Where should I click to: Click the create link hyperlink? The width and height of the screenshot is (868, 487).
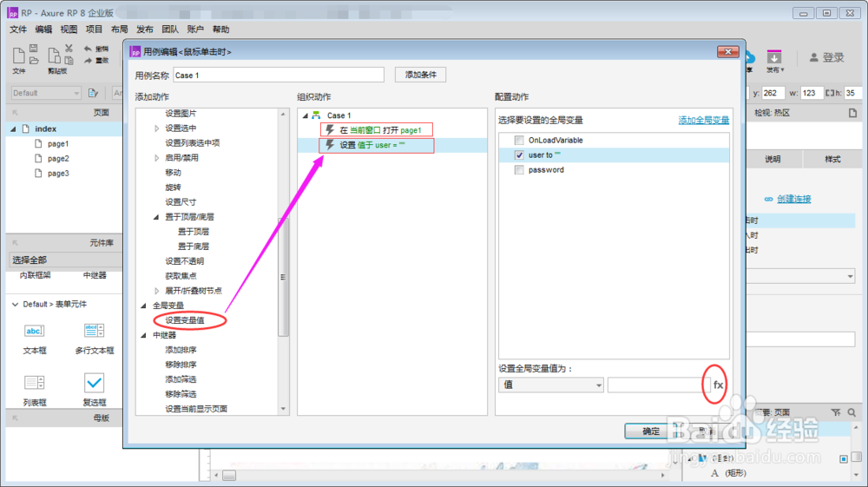click(794, 199)
